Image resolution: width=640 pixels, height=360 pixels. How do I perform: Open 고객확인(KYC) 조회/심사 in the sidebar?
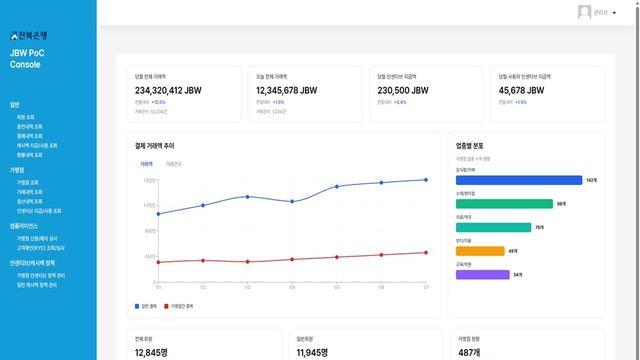point(40,248)
